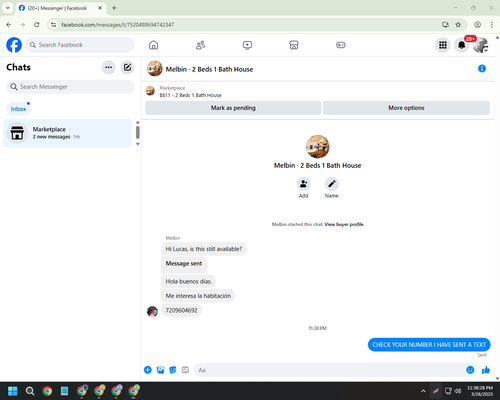This screenshot has width=500, height=400.
Task: Send a thumbs-up like
Action: point(486,370)
